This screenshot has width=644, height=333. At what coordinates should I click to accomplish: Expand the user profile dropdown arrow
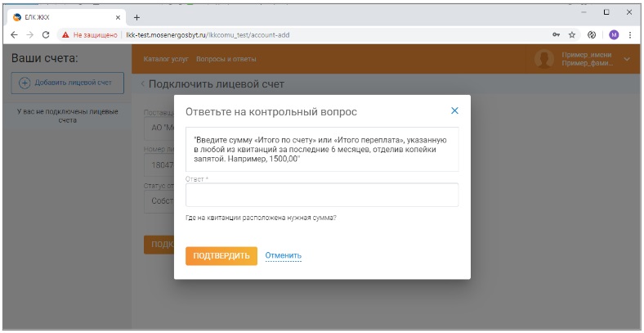click(x=627, y=59)
